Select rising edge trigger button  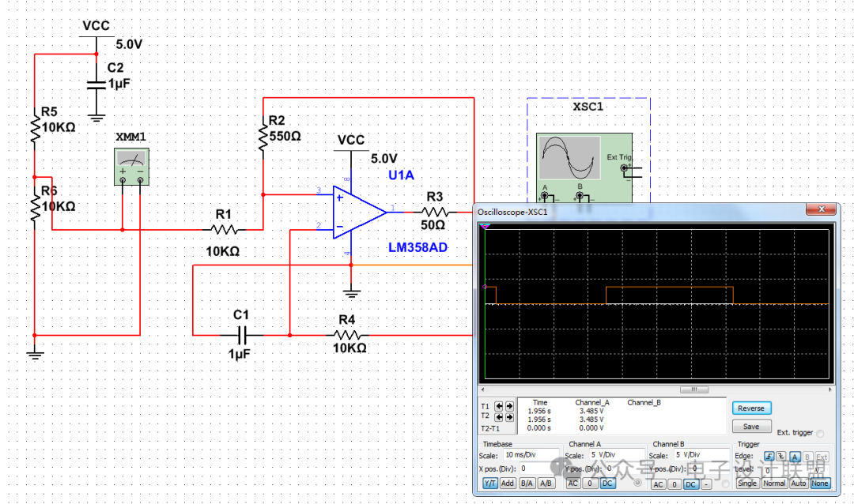coord(769,456)
